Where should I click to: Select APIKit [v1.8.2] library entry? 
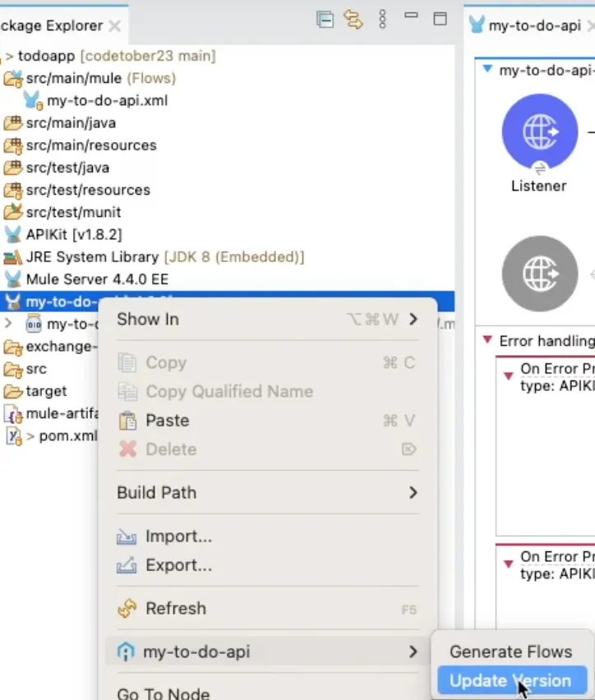click(74, 234)
